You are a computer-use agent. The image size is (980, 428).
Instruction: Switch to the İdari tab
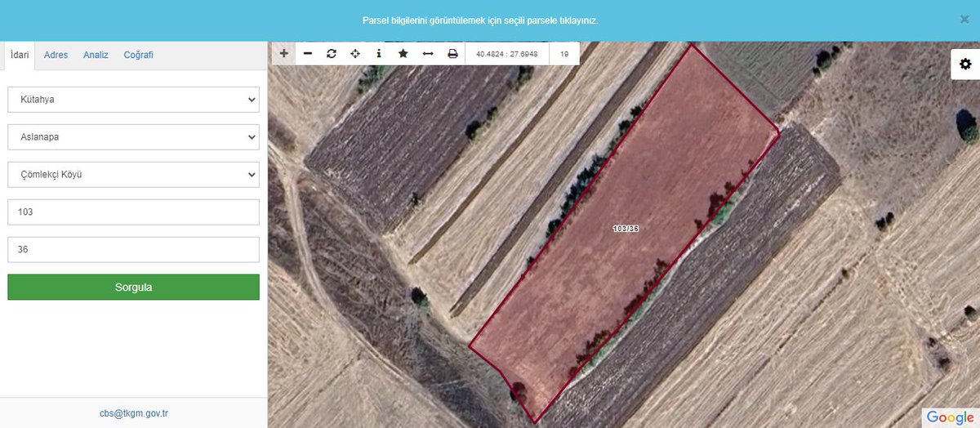(x=20, y=55)
